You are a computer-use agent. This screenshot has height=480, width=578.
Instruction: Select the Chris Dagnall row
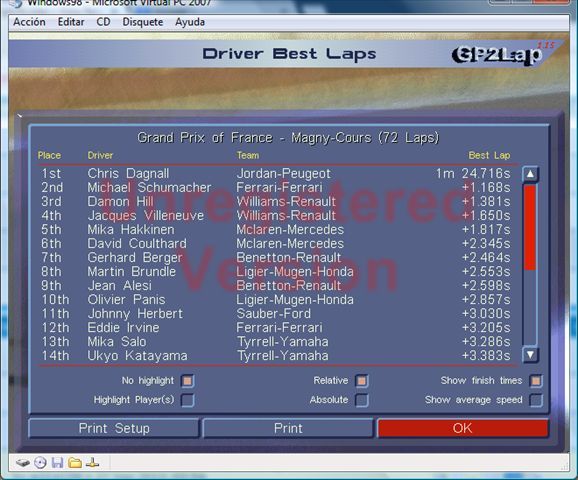276,174
